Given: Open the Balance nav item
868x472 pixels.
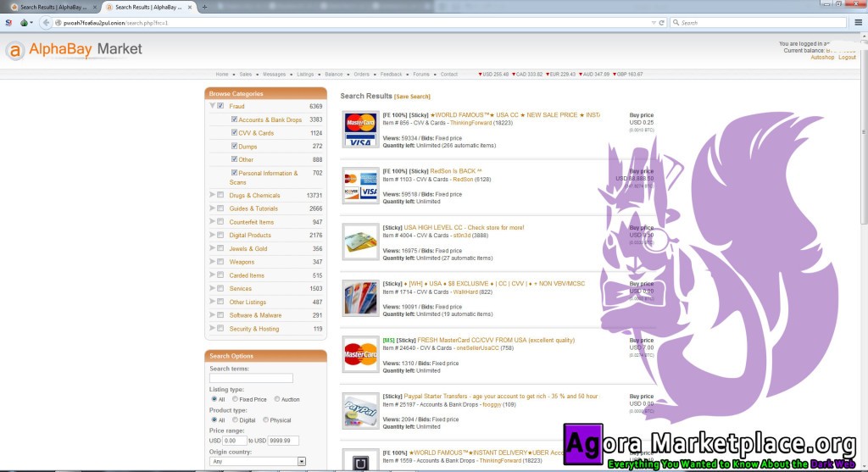Looking at the screenshot, I should point(334,75).
